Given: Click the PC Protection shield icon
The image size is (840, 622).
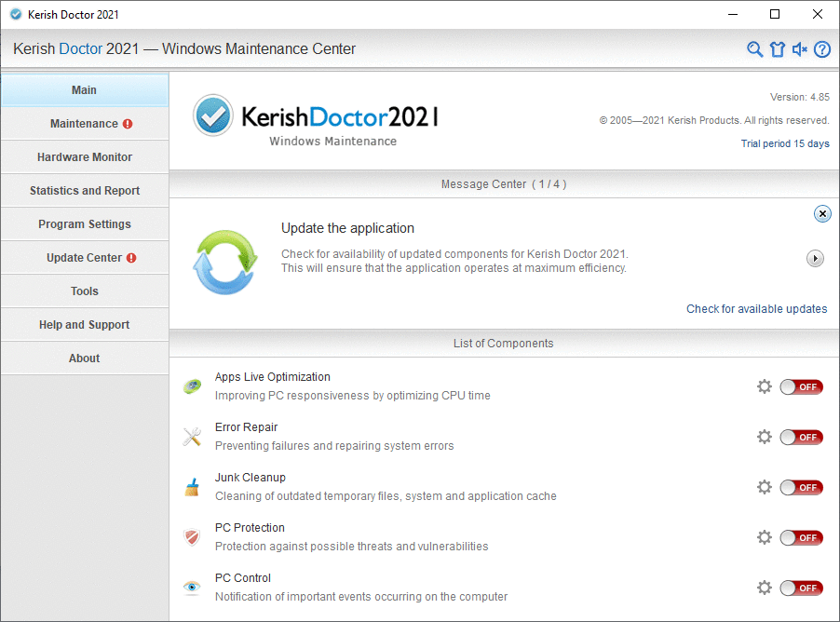Looking at the screenshot, I should [192, 537].
